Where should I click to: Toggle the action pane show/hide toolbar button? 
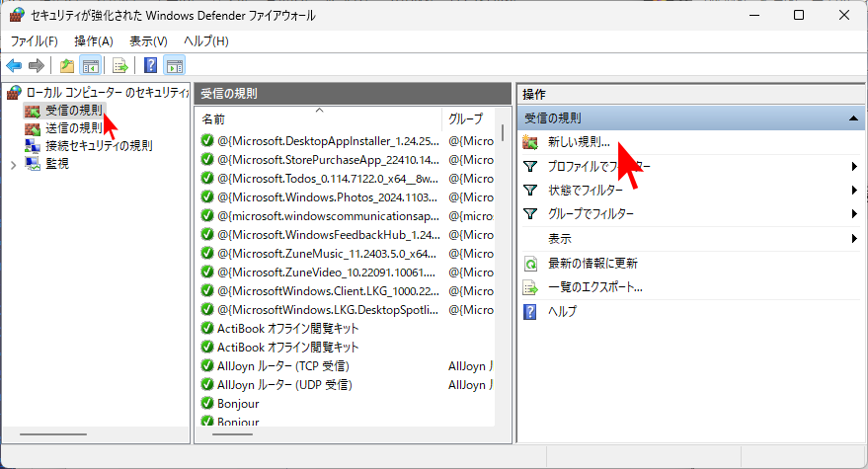point(175,66)
